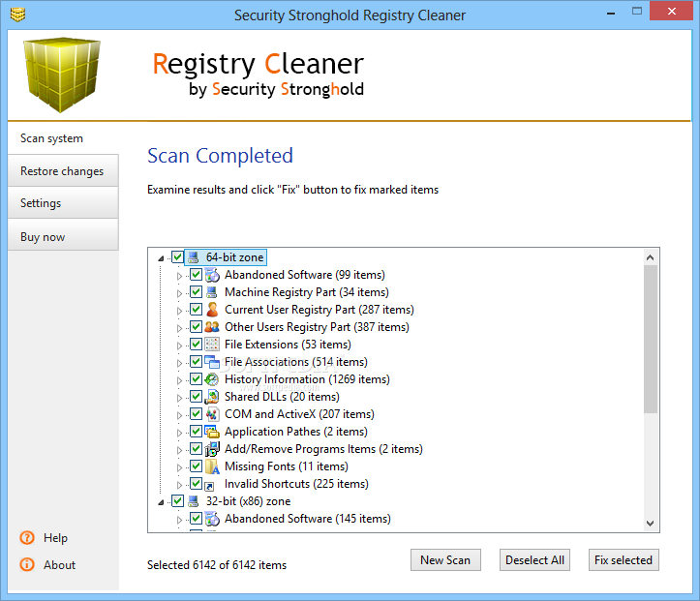Click the yellow cube application logo

coord(62,75)
